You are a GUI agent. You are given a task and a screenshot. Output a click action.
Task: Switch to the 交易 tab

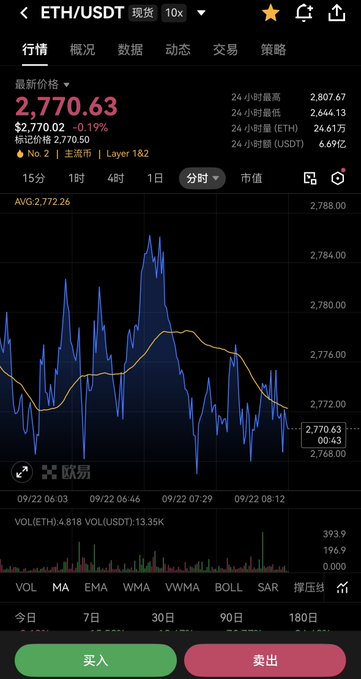point(225,50)
